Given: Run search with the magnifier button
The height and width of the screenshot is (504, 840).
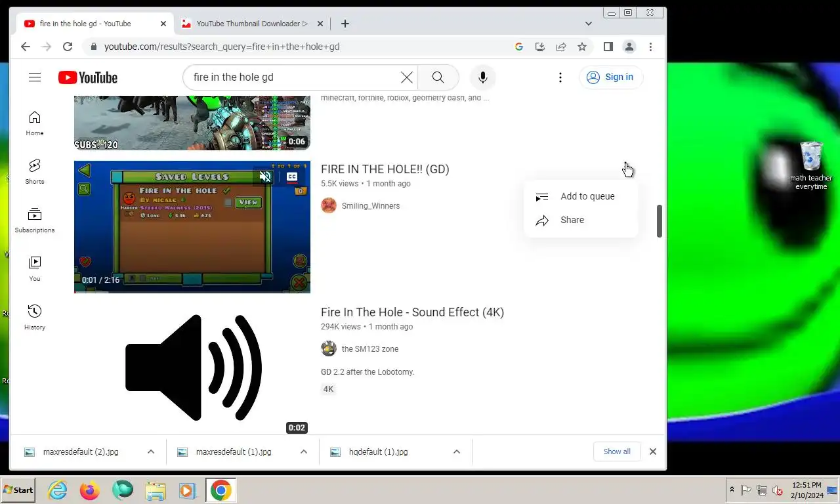Looking at the screenshot, I should click(438, 77).
